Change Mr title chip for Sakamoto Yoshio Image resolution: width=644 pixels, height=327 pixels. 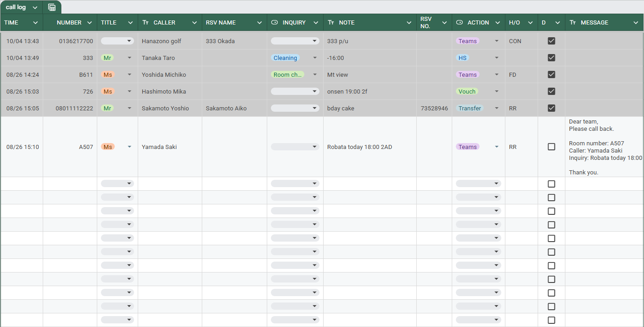(107, 108)
